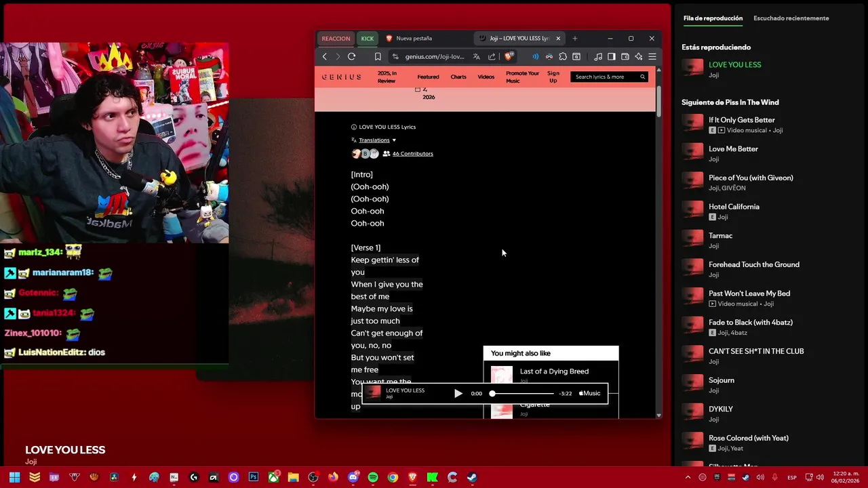Open the Windows Start menu

[14, 477]
